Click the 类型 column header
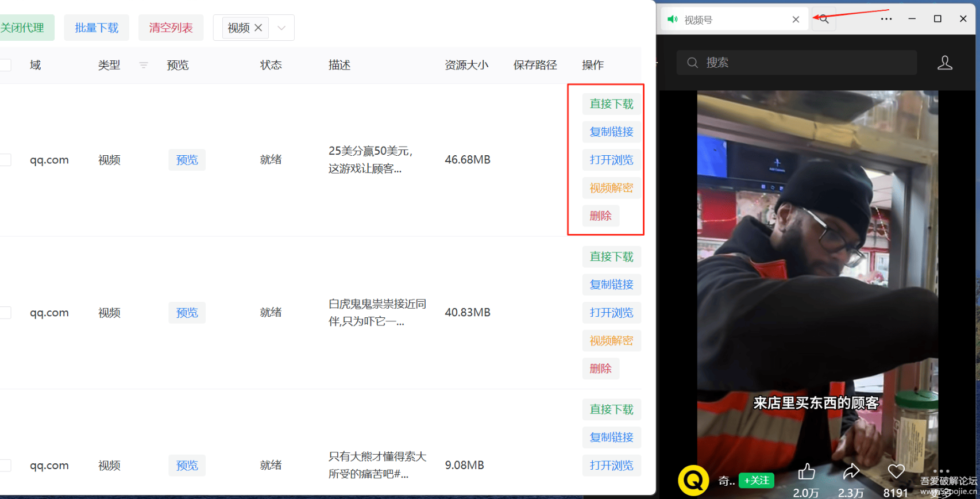Viewport: 980px width, 499px height. click(x=109, y=65)
